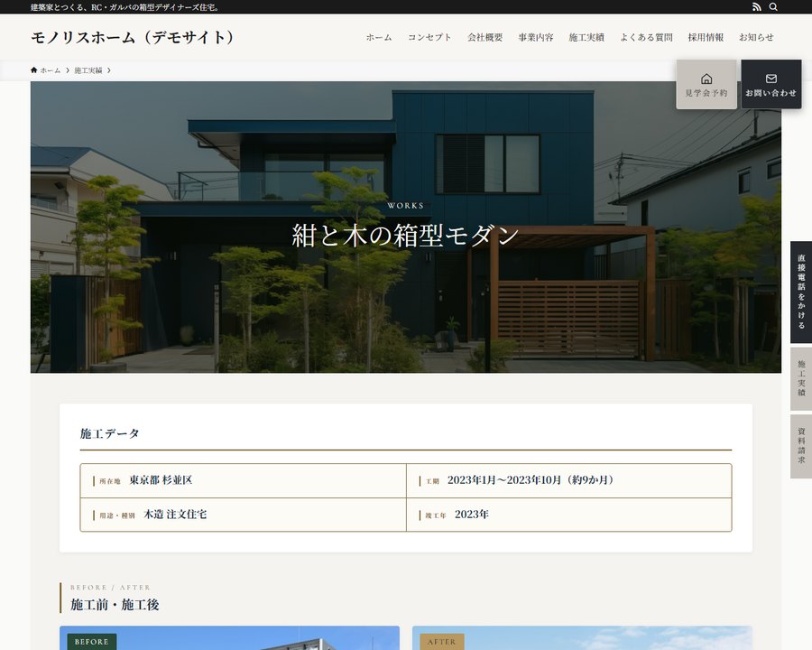Click the AFTER photo thumbnail
Screen dimensions: 812x650
pyautogui.click(x=582, y=638)
